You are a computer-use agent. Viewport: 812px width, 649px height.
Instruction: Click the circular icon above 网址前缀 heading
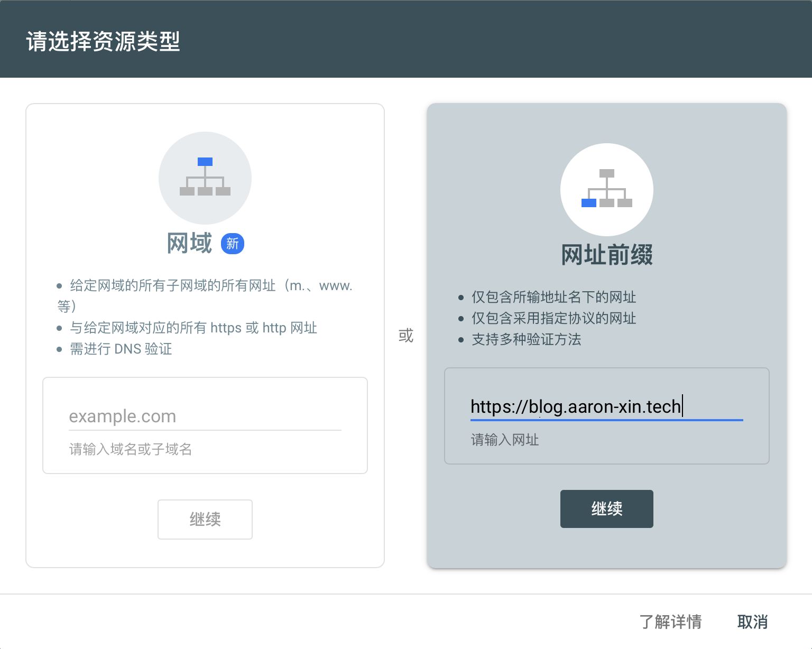point(606,189)
